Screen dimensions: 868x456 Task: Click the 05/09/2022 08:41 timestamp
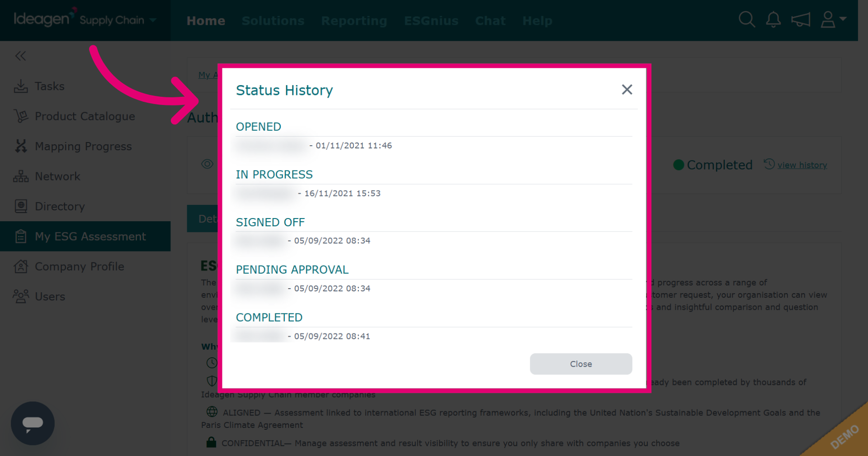coord(332,336)
